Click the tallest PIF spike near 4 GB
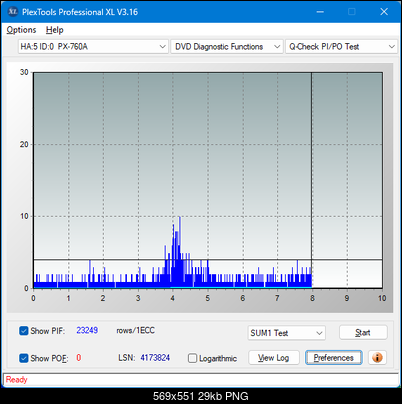The width and height of the screenshot is (402, 404). click(x=180, y=252)
